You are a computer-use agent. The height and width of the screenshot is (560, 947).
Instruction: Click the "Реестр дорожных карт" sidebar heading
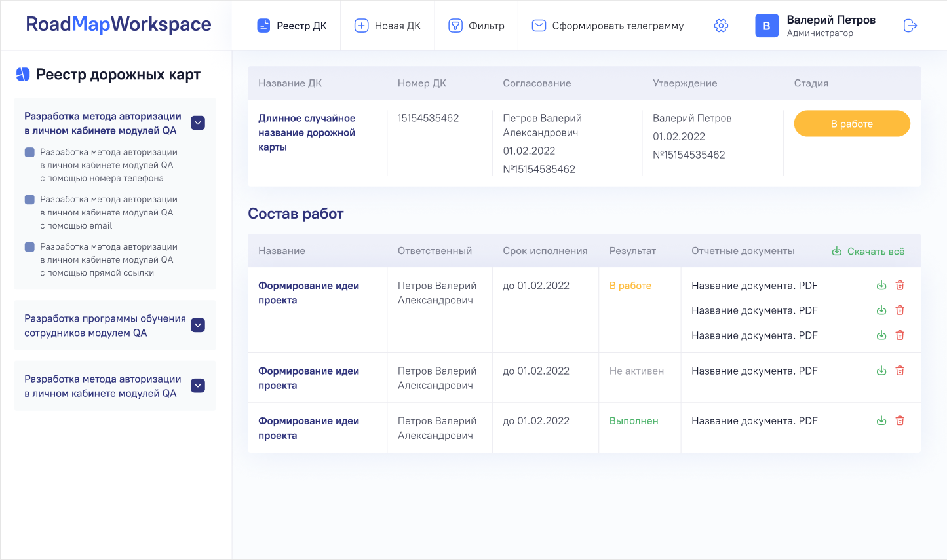pyautogui.click(x=118, y=74)
